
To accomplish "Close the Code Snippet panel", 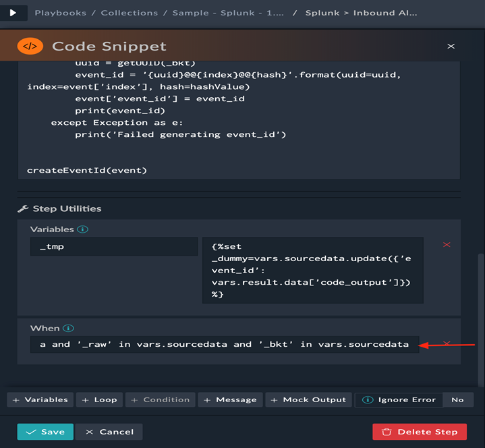I will click(x=451, y=47).
